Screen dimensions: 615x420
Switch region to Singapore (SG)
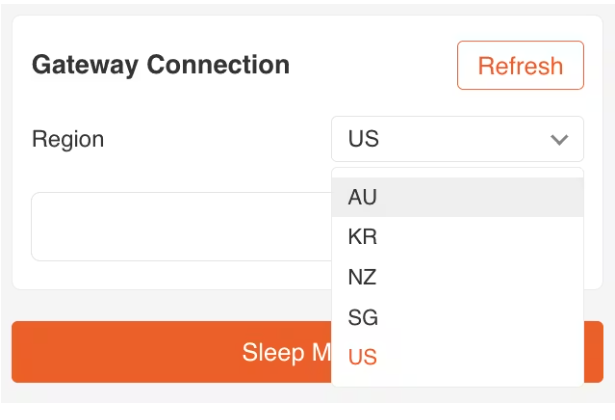[x=457, y=317]
